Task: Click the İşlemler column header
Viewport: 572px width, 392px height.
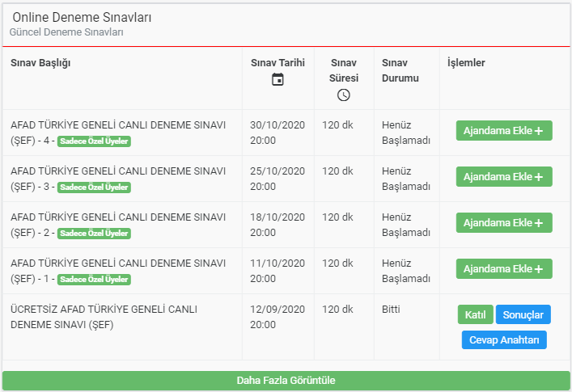Action: click(x=466, y=63)
